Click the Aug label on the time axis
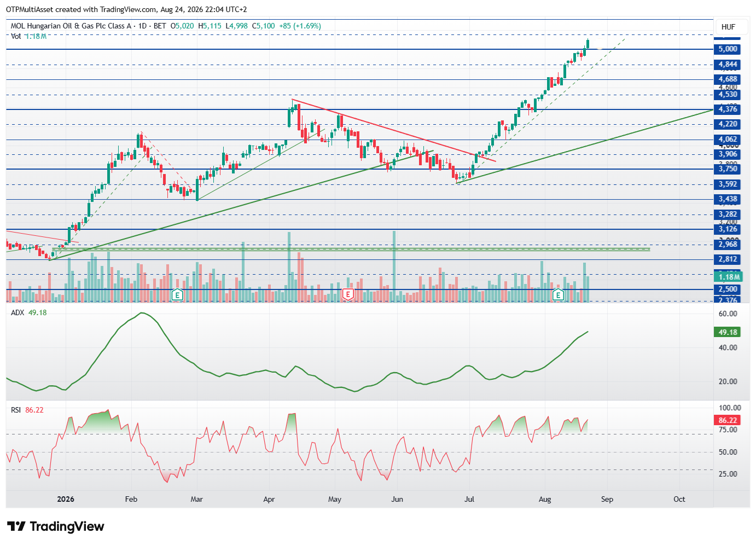Image resolution: width=756 pixels, height=545 pixels. tap(545, 499)
